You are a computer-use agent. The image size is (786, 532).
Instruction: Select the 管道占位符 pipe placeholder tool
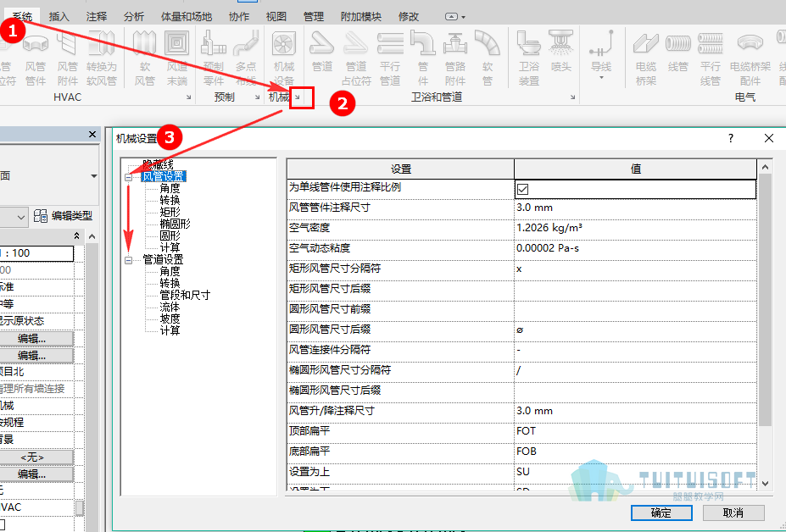[356, 58]
